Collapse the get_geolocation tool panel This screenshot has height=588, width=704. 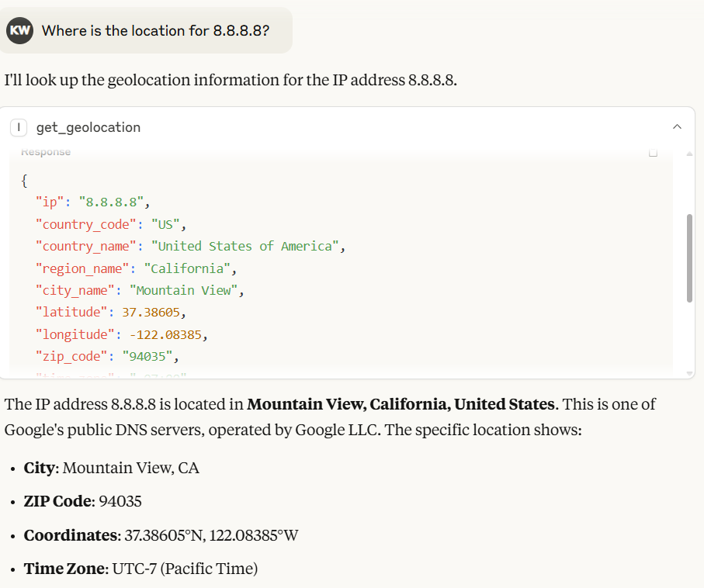(x=677, y=127)
